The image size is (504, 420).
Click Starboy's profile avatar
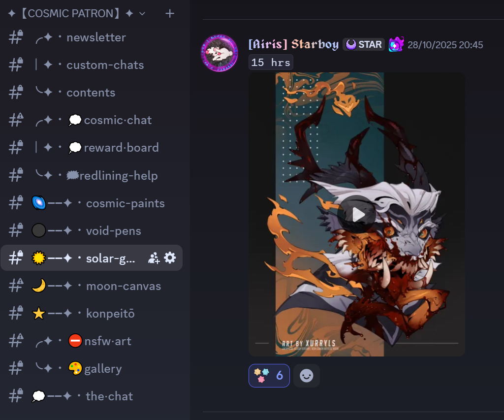coord(219,53)
